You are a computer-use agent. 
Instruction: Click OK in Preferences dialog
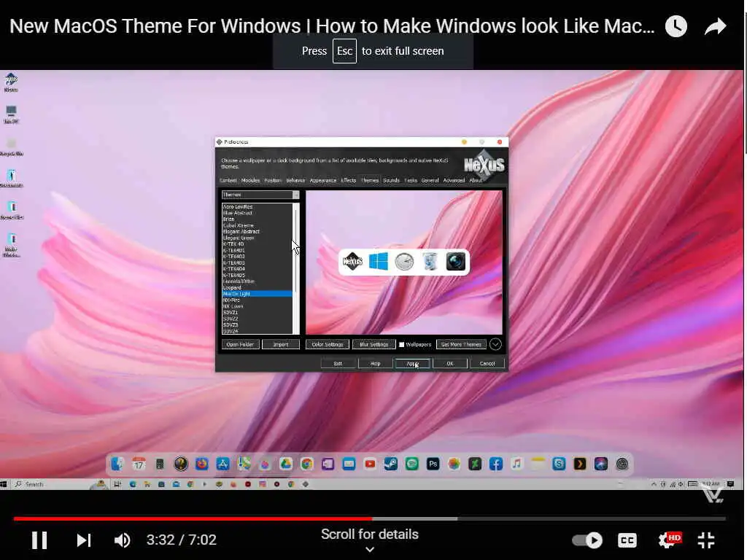[x=449, y=363]
